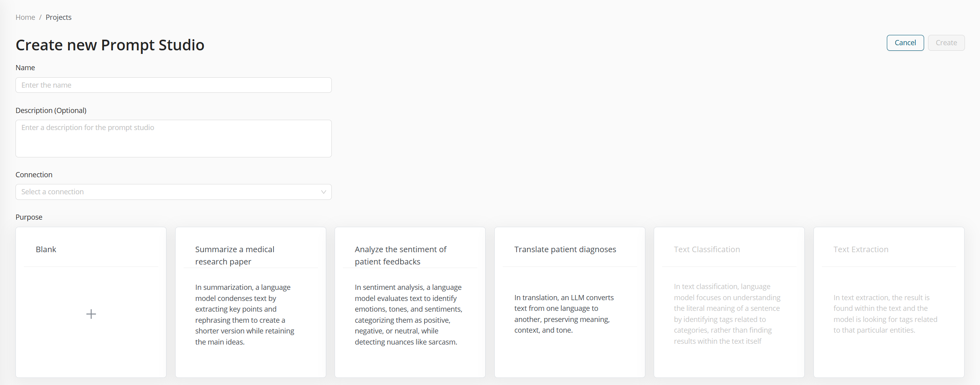Viewport: 980px width, 385px height.
Task: Click the disabled Create button
Action: point(946,43)
